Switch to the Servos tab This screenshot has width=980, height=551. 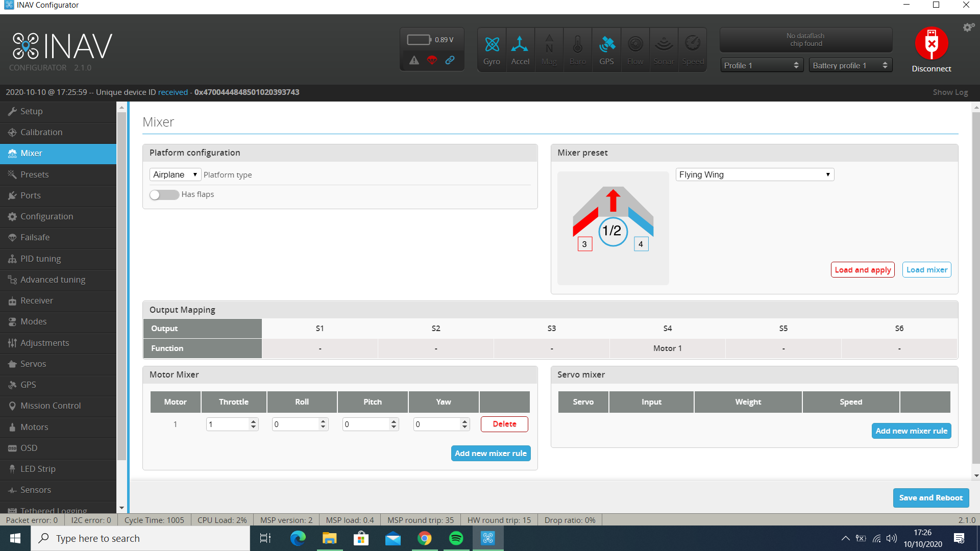33,364
